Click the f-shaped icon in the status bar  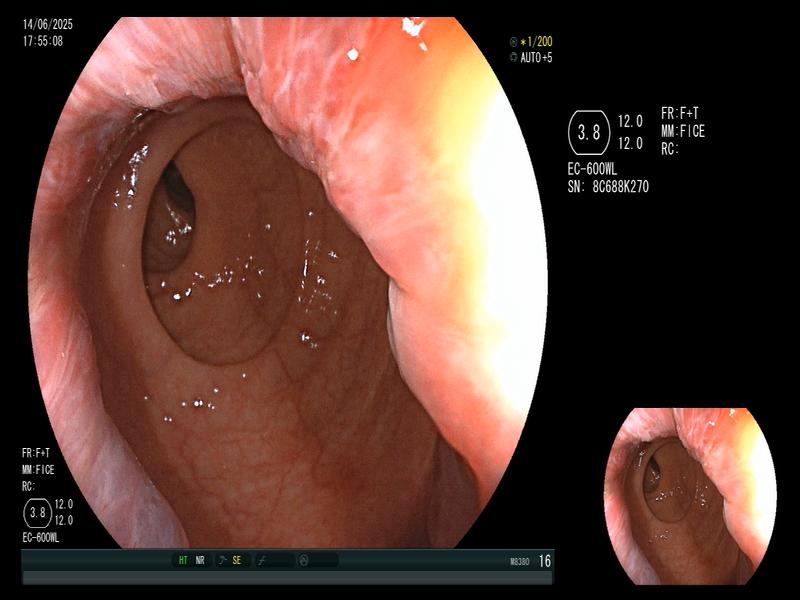(x=262, y=561)
